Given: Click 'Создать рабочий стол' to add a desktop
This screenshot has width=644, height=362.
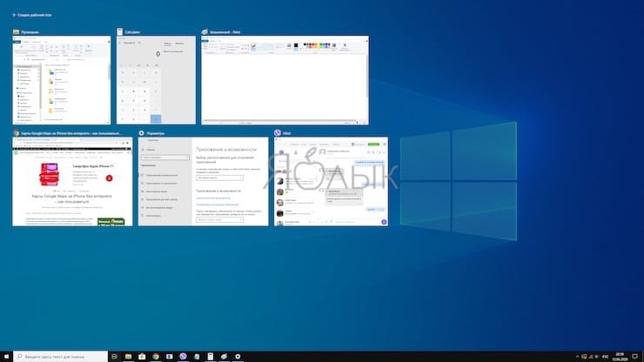Looking at the screenshot, I should click(x=32, y=15).
